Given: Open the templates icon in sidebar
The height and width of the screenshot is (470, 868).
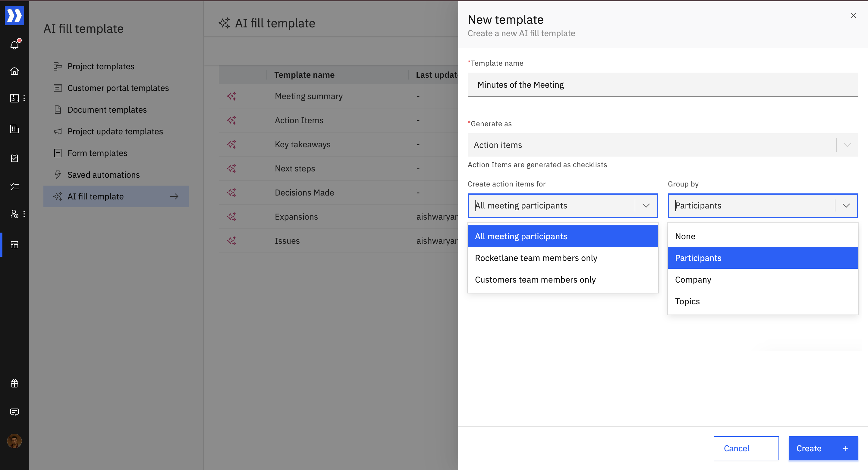Looking at the screenshot, I should 14,245.
